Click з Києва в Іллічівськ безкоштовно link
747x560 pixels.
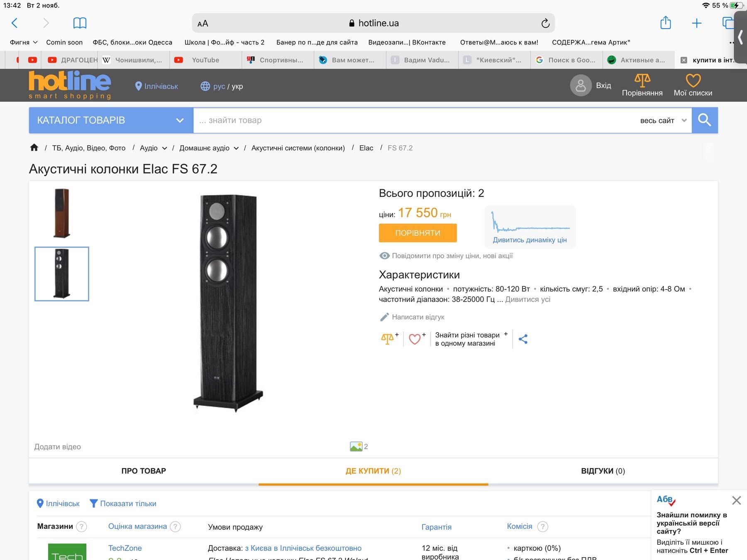click(x=303, y=548)
